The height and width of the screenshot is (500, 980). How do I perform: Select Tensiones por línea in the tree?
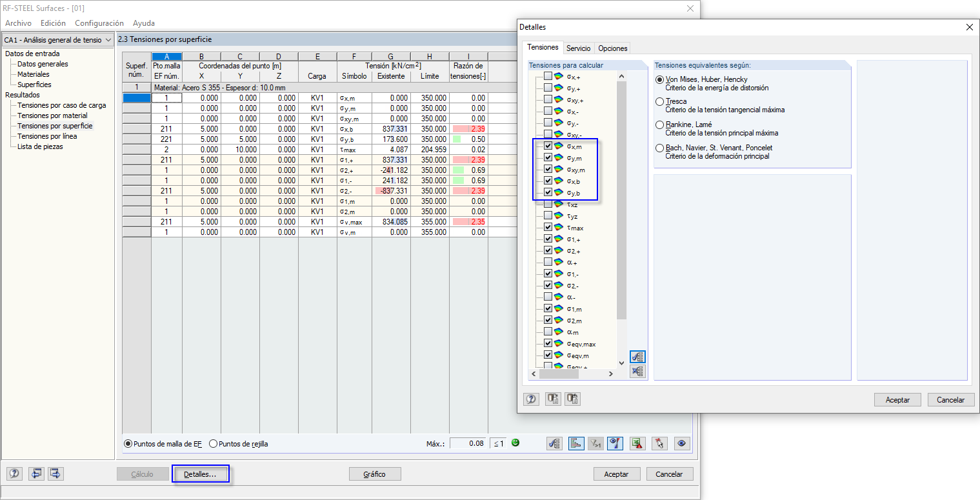point(47,136)
